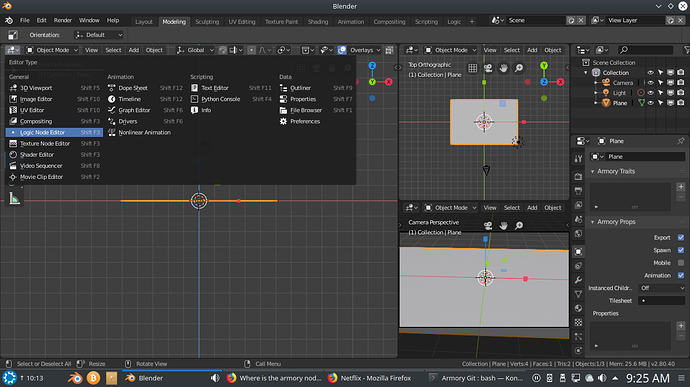
Task: Toggle the orthographic grid icon in top viewport
Action: pos(473,68)
